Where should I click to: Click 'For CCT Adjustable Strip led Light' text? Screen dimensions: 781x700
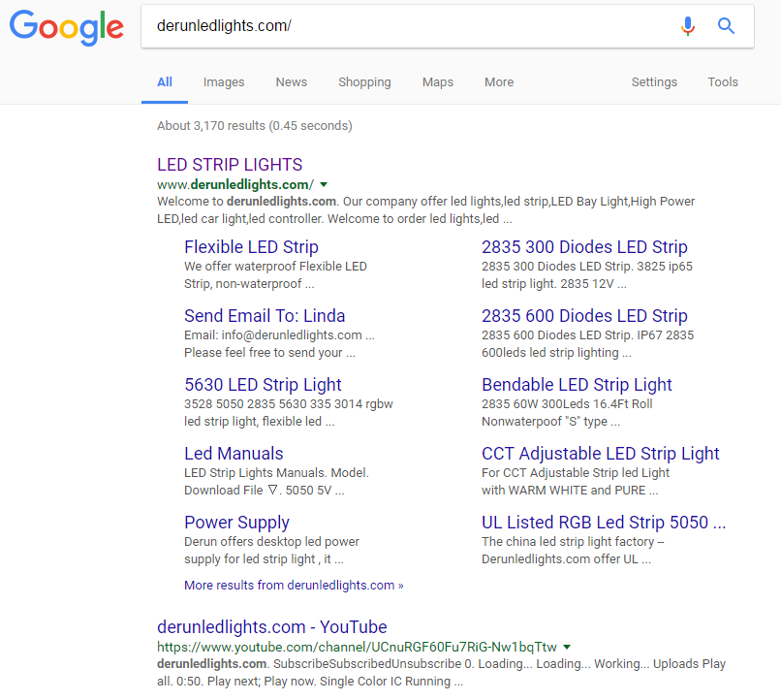[x=576, y=473]
